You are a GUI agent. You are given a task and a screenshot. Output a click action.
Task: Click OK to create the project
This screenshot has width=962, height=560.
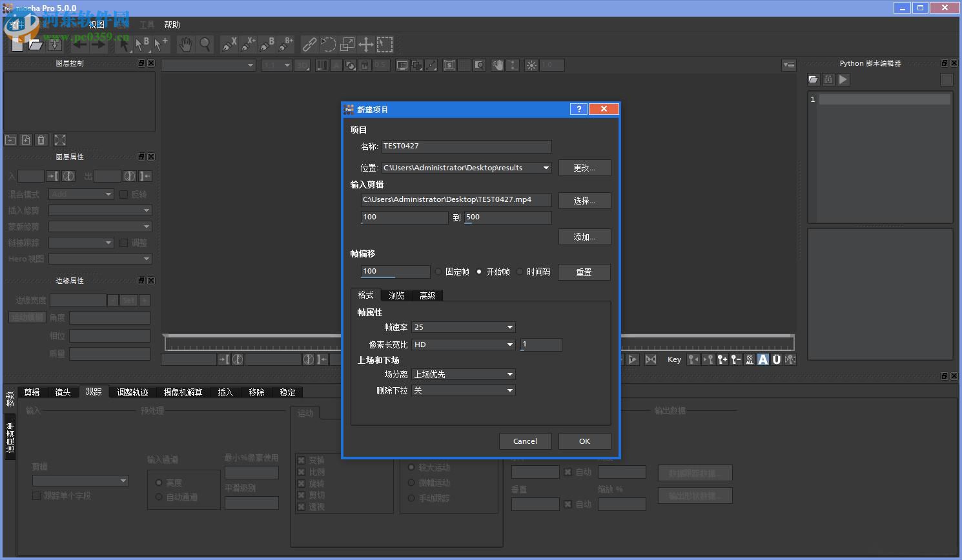tap(584, 441)
